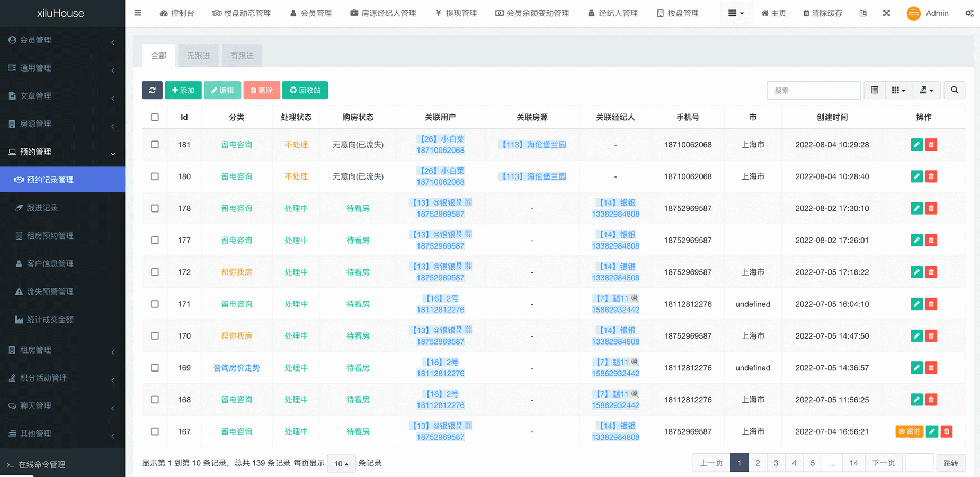
Task: Select the checkbox for record 171
Action: pyautogui.click(x=155, y=304)
